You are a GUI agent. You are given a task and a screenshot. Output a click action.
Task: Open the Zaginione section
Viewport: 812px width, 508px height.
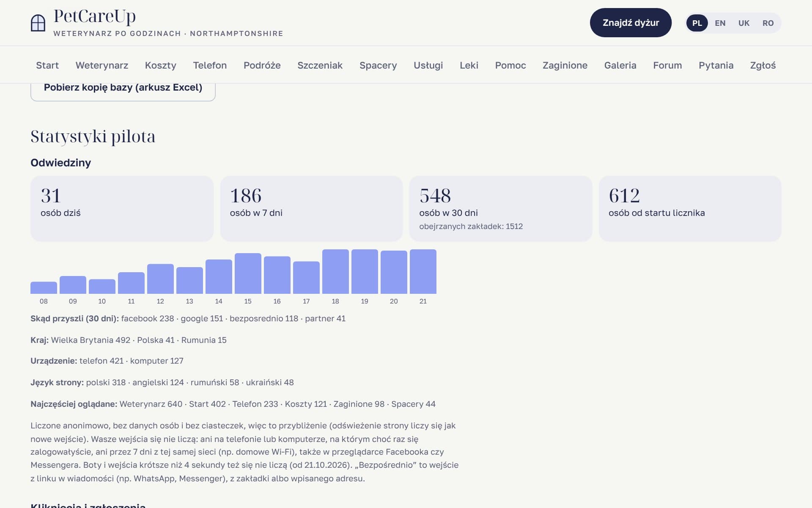[x=565, y=65]
